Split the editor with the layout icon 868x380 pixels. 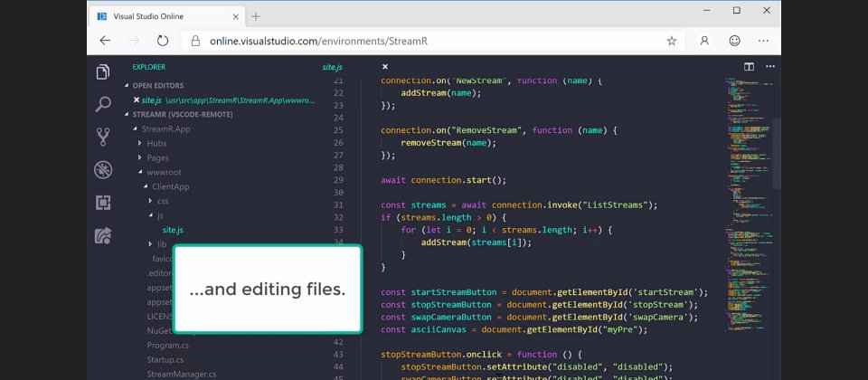click(x=749, y=66)
